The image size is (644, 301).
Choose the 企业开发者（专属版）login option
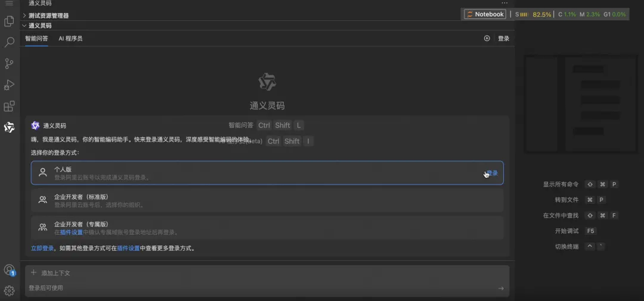267,228
